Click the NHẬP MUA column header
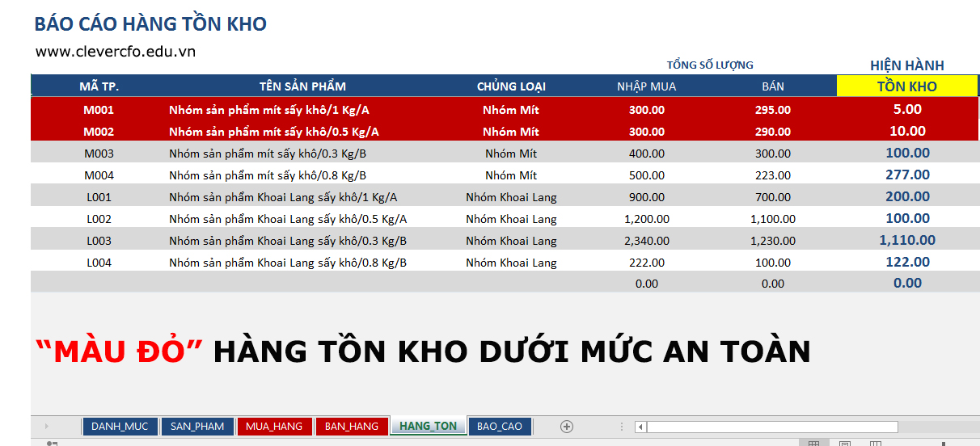Image resolution: width=980 pixels, height=446 pixels. (646, 86)
